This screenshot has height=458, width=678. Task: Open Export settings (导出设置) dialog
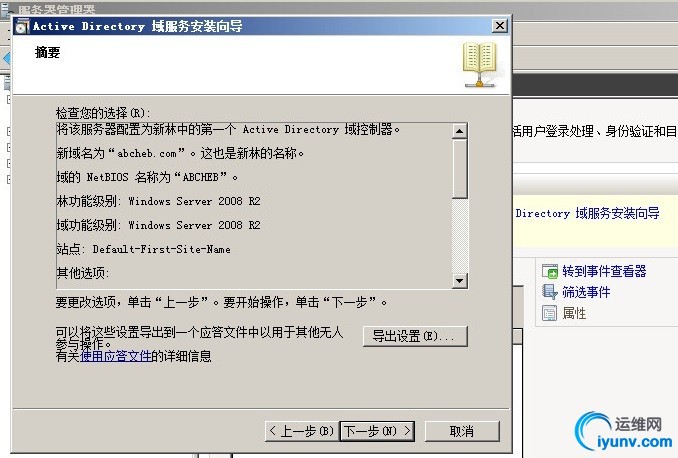pyautogui.click(x=415, y=336)
